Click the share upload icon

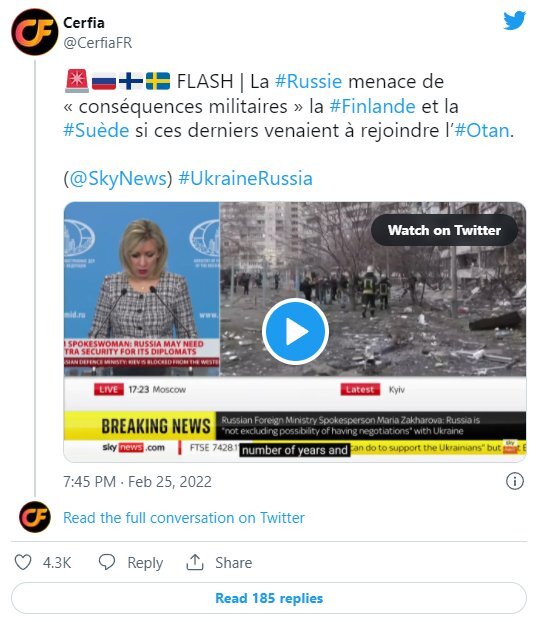point(195,562)
